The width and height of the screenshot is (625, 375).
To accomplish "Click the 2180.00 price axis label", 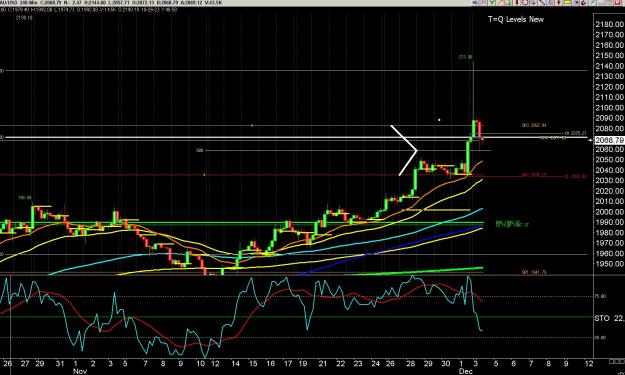I will click(x=609, y=25).
